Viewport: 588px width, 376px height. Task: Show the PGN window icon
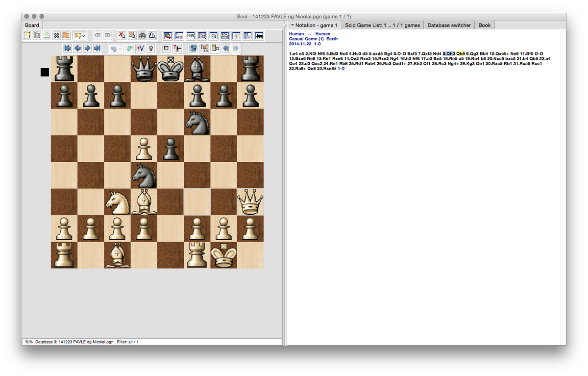190,35
